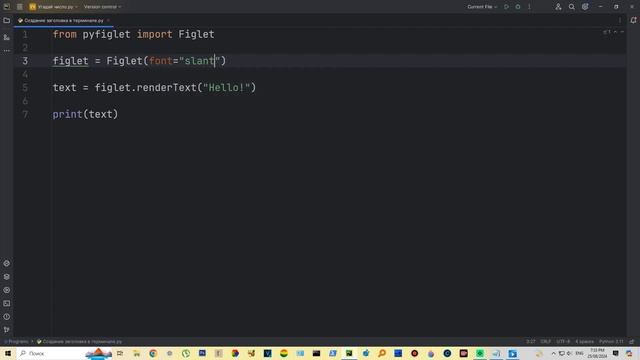Click line number 7 in the gutter
This screenshot has height=360, width=640.
tap(25, 114)
